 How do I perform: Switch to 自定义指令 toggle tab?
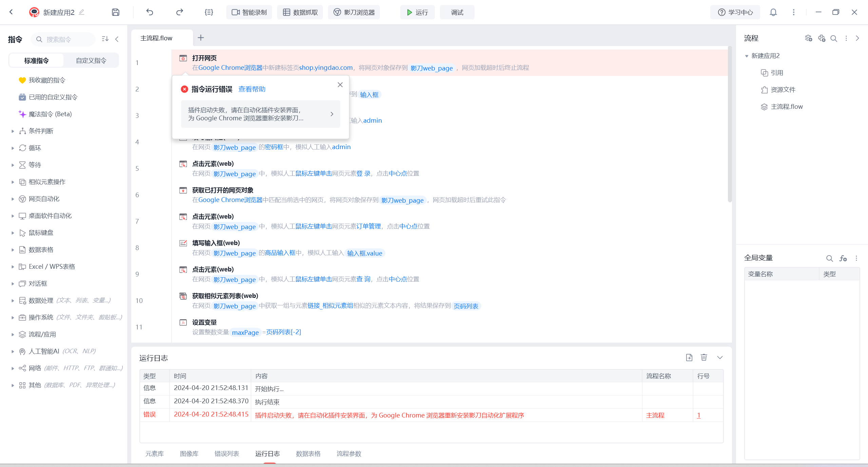click(x=91, y=61)
